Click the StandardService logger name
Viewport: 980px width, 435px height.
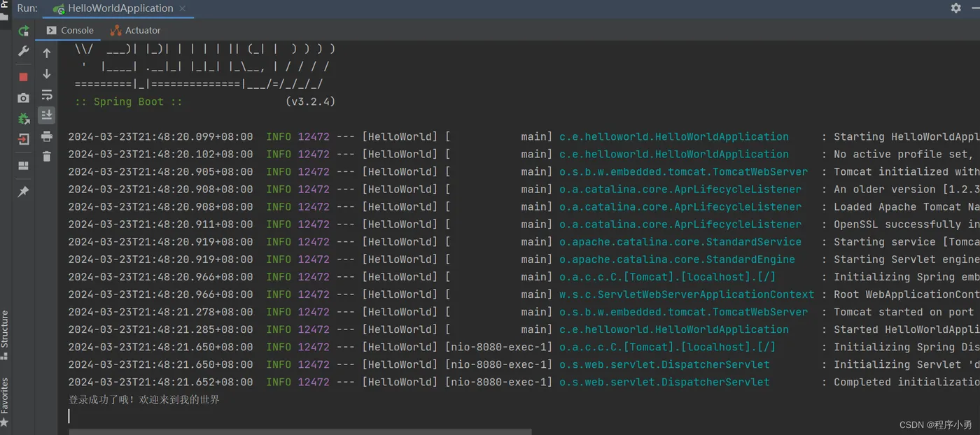click(680, 242)
